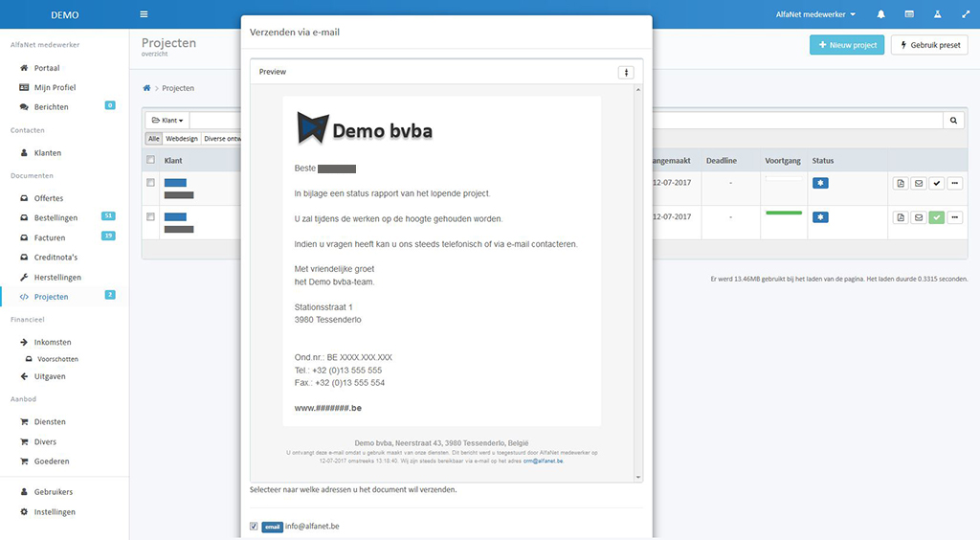This screenshot has width=980, height=540.
Task: Open the AlfaNet medewerker user dropdown
Action: coord(815,14)
